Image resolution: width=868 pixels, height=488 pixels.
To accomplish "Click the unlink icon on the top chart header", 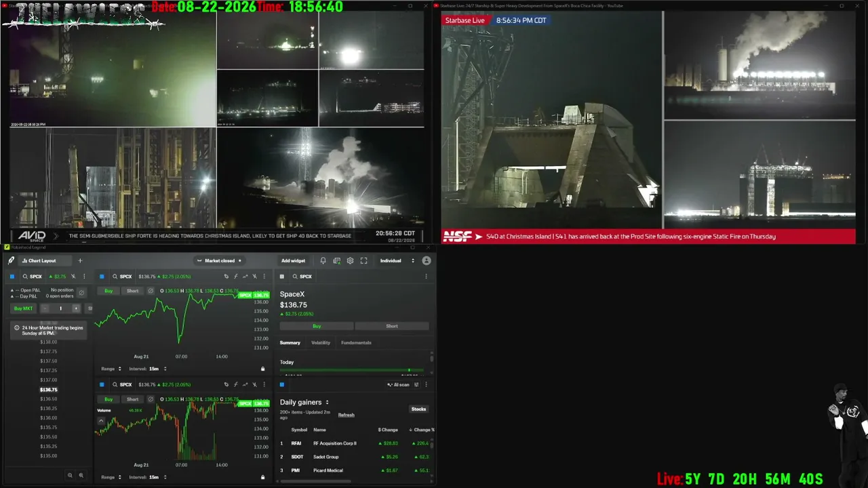I will pyautogui.click(x=254, y=277).
